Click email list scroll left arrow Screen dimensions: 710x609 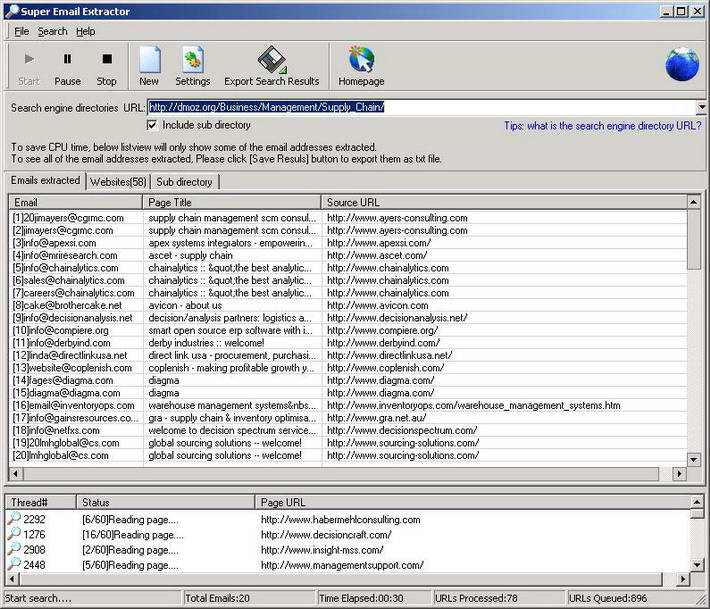(15, 474)
